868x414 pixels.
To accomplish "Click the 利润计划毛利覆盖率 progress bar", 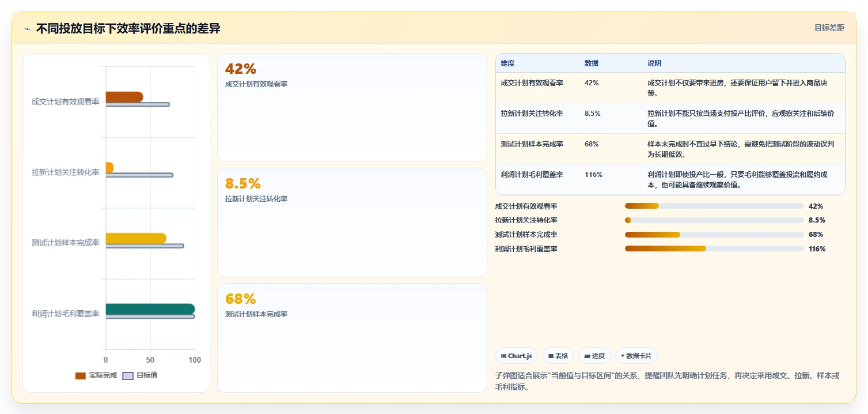I will pos(714,249).
